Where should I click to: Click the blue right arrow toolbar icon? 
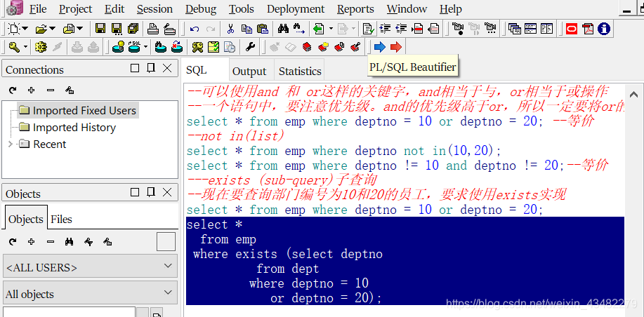coord(380,47)
